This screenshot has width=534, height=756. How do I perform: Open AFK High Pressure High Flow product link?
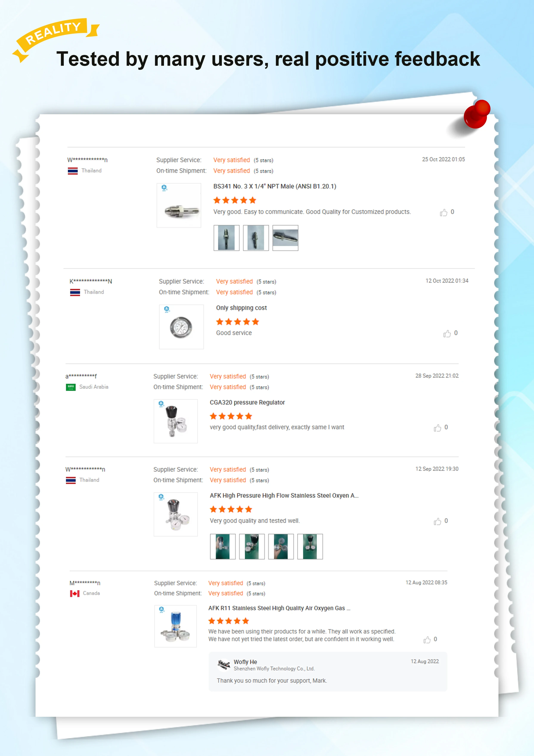coord(284,495)
